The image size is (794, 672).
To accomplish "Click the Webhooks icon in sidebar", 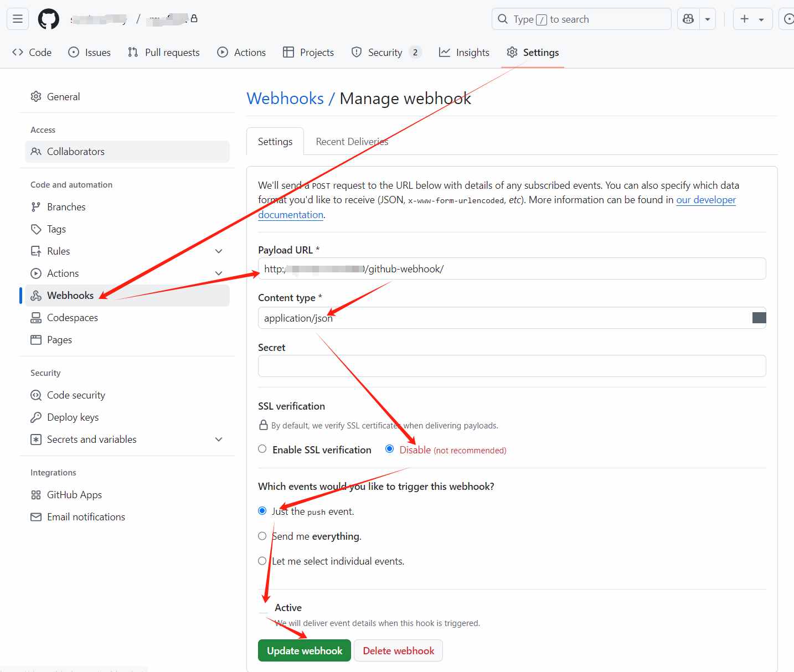I will [x=36, y=296].
